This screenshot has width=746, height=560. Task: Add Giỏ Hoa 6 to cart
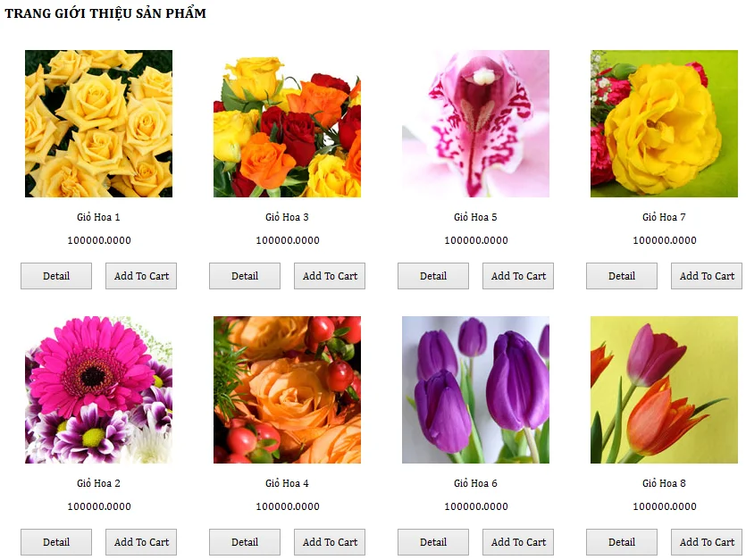pyautogui.click(x=518, y=542)
